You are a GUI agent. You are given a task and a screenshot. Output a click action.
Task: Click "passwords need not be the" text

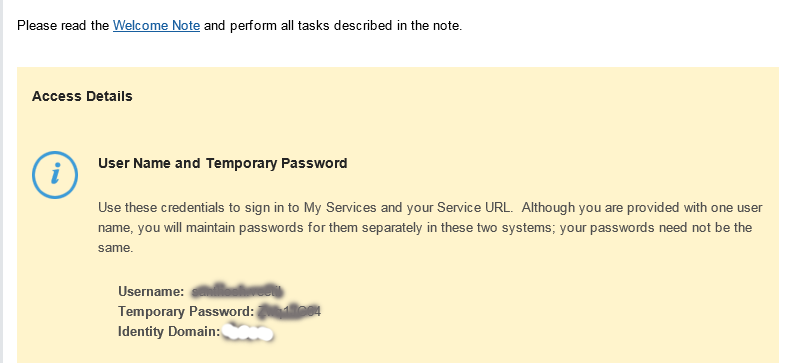click(671, 228)
